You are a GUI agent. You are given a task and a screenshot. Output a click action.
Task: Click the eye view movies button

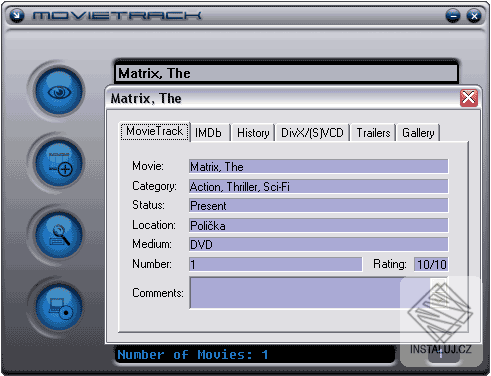(x=59, y=92)
